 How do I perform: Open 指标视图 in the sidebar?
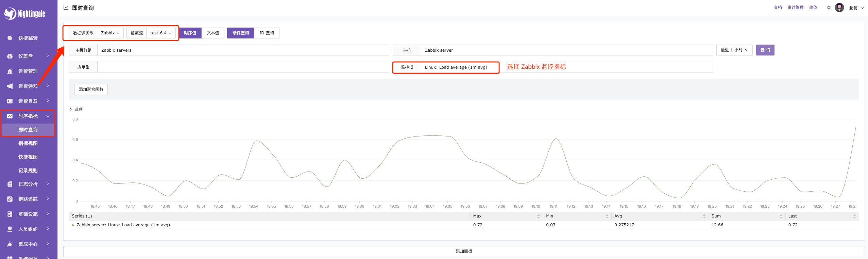pyautogui.click(x=28, y=143)
